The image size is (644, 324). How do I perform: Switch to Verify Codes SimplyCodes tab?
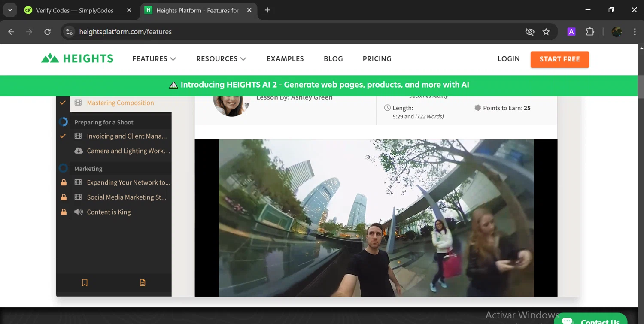75,10
